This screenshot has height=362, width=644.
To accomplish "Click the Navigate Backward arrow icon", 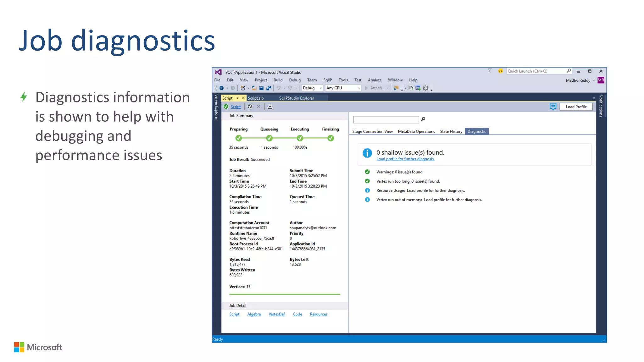I will [x=221, y=88].
